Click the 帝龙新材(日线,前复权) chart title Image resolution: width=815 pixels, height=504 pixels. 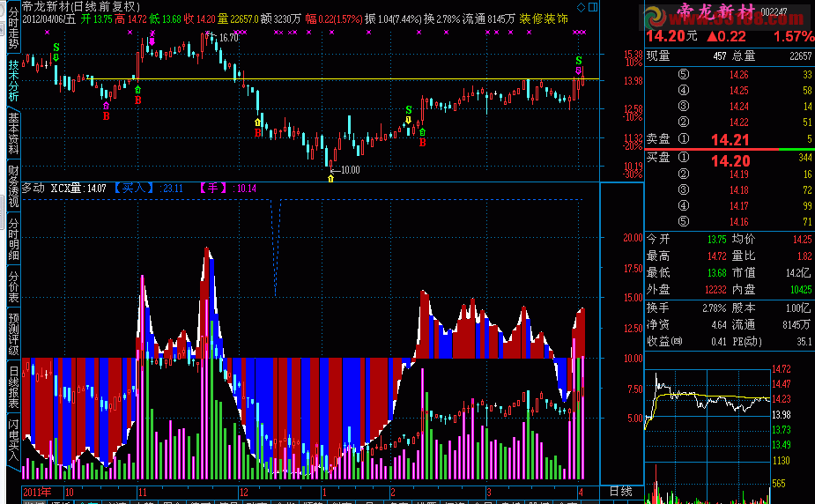(x=81, y=7)
